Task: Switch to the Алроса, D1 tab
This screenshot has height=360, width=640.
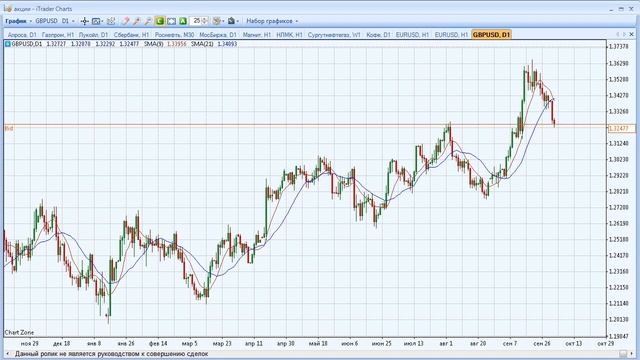Action: (22, 35)
